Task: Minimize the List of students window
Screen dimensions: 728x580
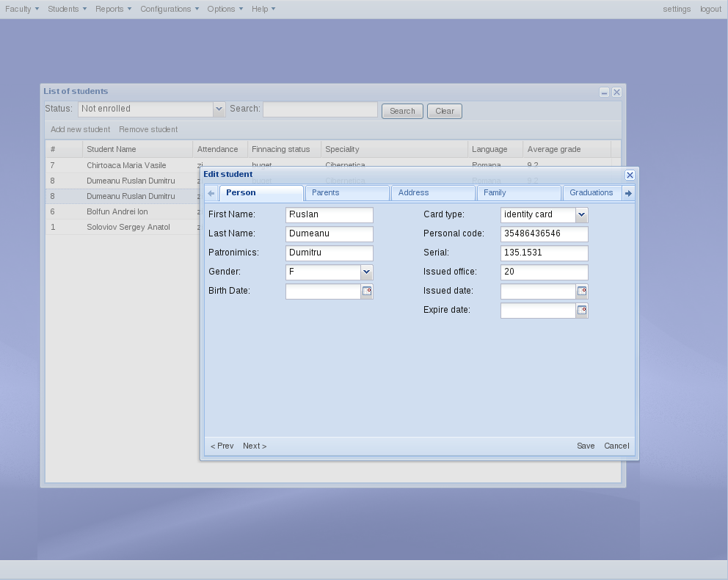Action: [604, 93]
